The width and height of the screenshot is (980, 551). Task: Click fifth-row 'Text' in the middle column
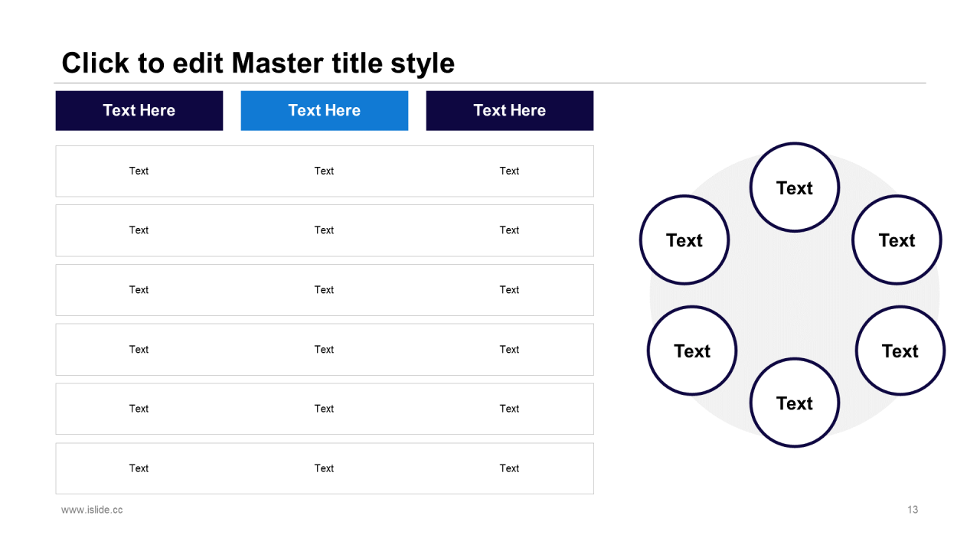pyautogui.click(x=324, y=409)
